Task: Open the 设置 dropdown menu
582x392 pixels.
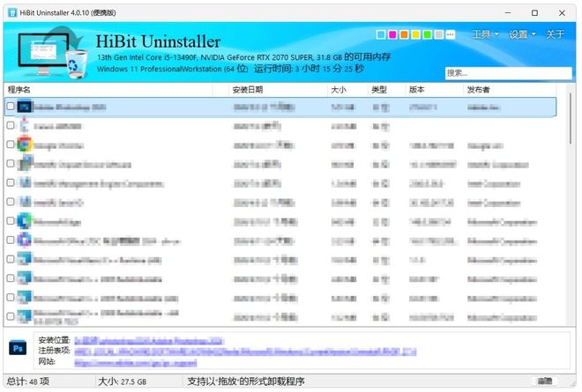Action: point(522,34)
